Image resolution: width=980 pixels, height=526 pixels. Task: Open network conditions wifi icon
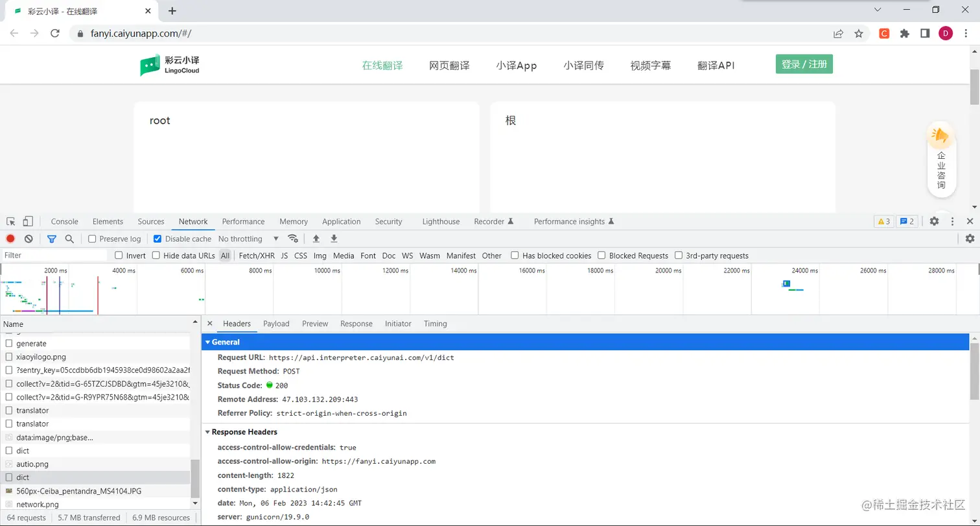tap(293, 239)
